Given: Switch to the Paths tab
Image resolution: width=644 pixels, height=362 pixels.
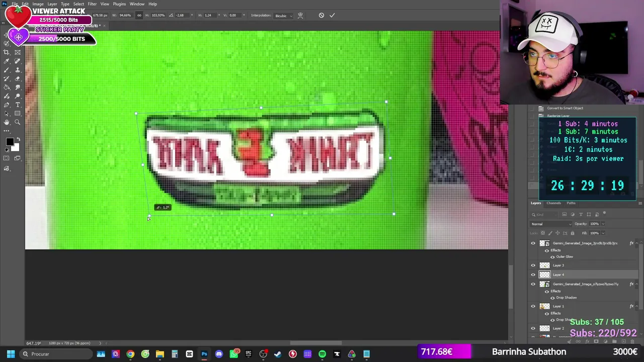Looking at the screenshot, I should (571, 203).
